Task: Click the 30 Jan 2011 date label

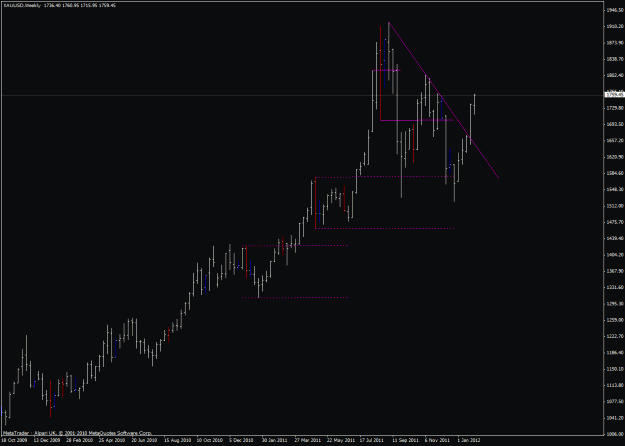Action: (x=275, y=440)
